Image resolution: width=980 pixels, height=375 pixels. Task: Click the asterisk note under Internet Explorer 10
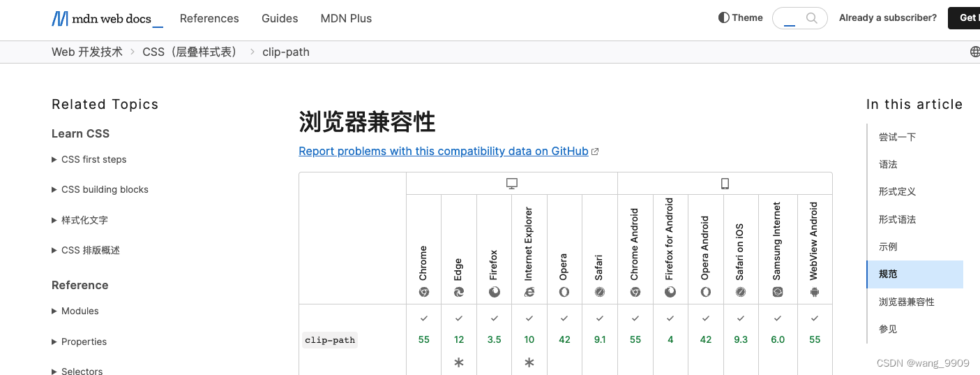click(529, 362)
